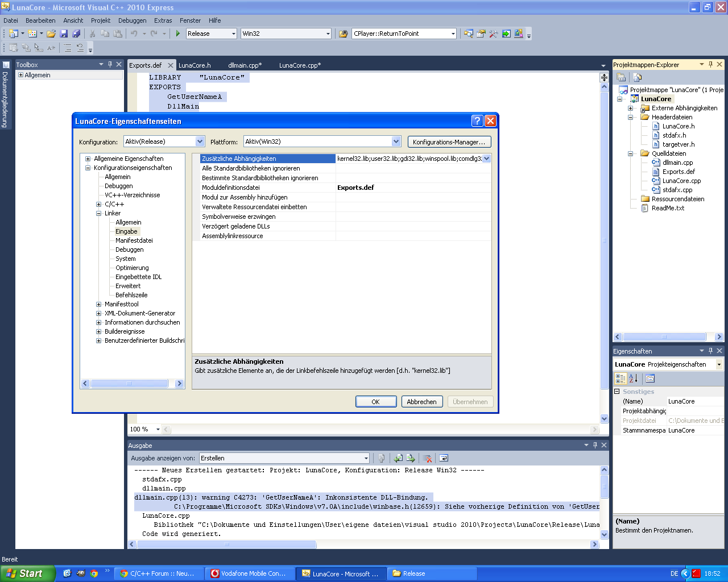Expand the C/C++ tree node
The height and width of the screenshot is (582, 728).
pyautogui.click(x=99, y=204)
